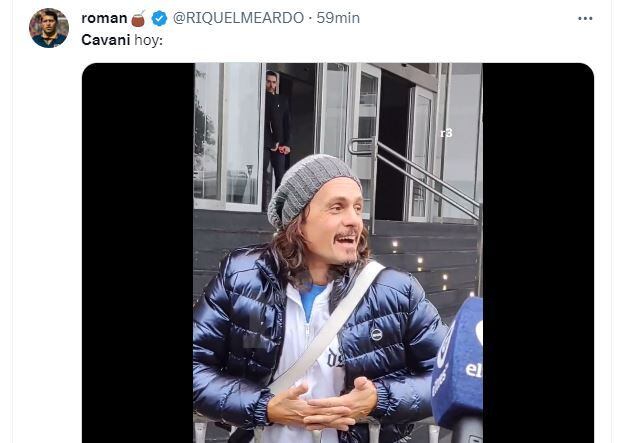Click the round logo on the puffer jacket
633x443 pixels.
[x=376, y=334]
